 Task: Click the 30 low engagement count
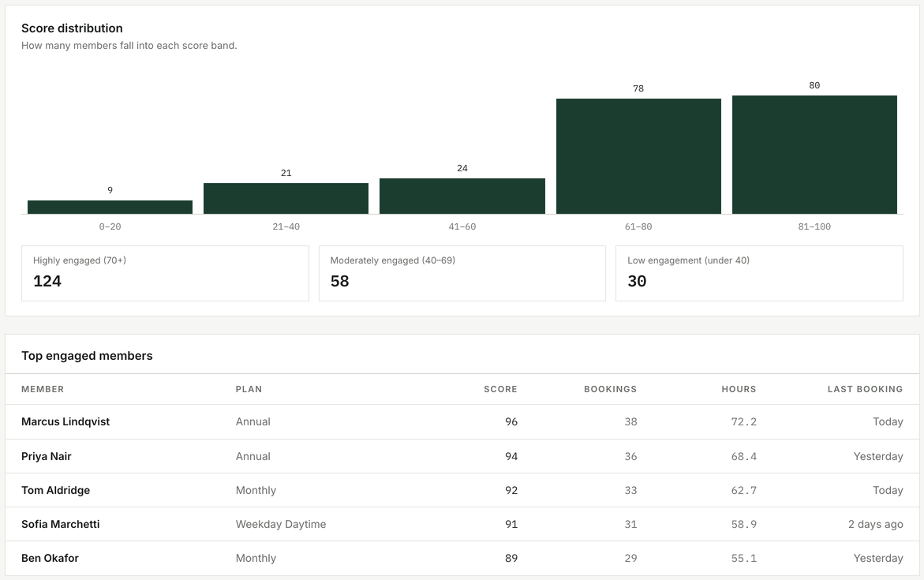pyautogui.click(x=637, y=281)
